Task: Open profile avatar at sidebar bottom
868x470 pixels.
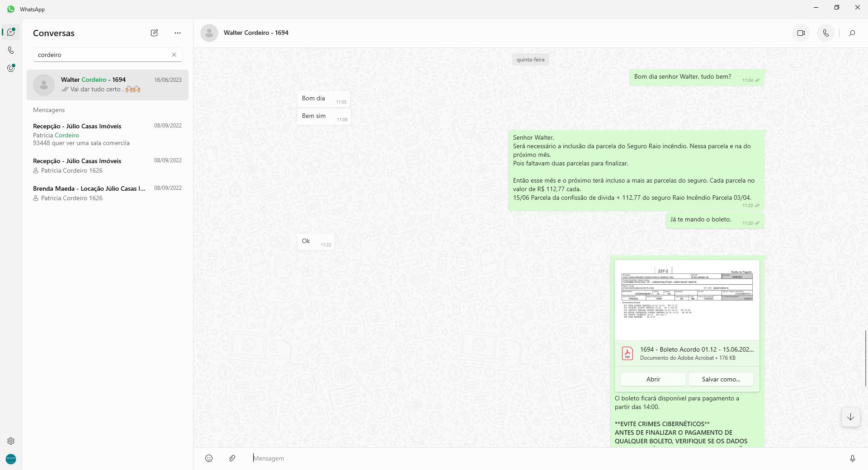Action: pyautogui.click(x=11, y=459)
